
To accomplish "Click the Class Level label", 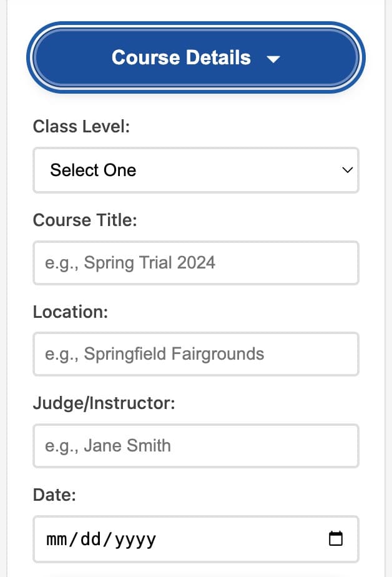I will point(81,126).
